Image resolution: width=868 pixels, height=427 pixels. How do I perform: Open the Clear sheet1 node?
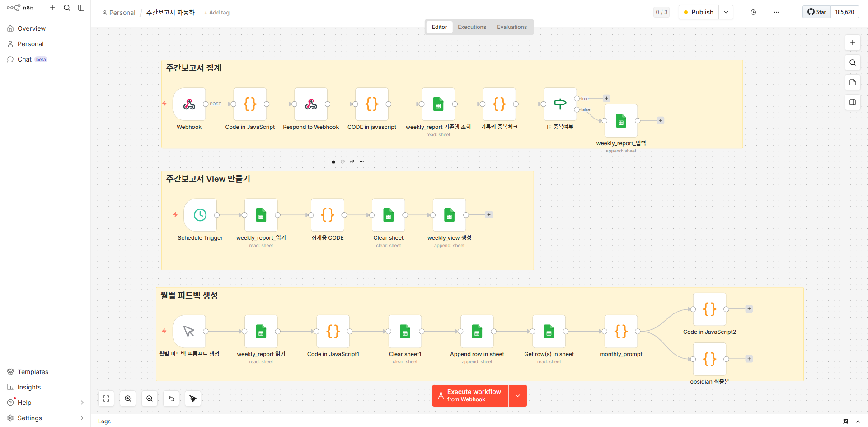coord(405,332)
